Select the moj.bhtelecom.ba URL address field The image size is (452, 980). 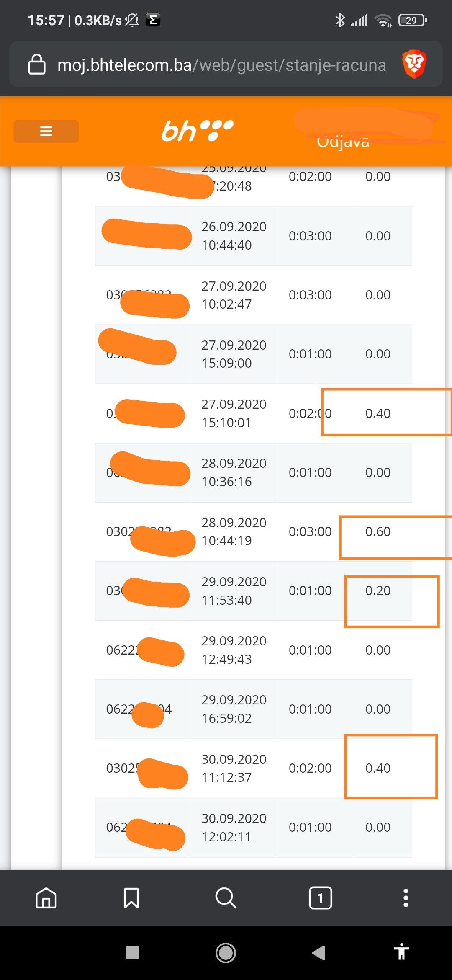tap(222, 65)
